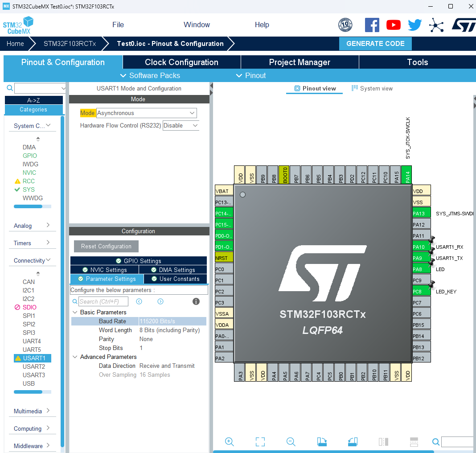Show parameter information icon
This screenshot has height=453, width=476.
point(196,301)
